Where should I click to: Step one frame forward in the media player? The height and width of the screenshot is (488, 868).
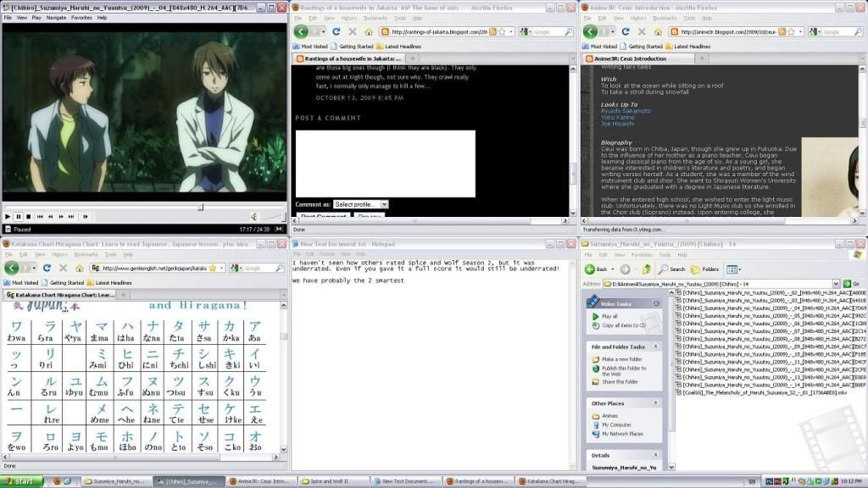tap(86, 217)
